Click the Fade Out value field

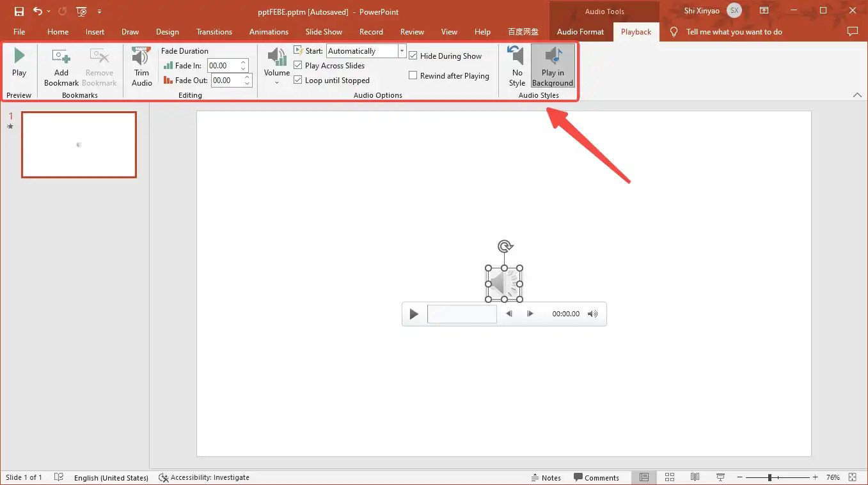(x=226, y=81)
